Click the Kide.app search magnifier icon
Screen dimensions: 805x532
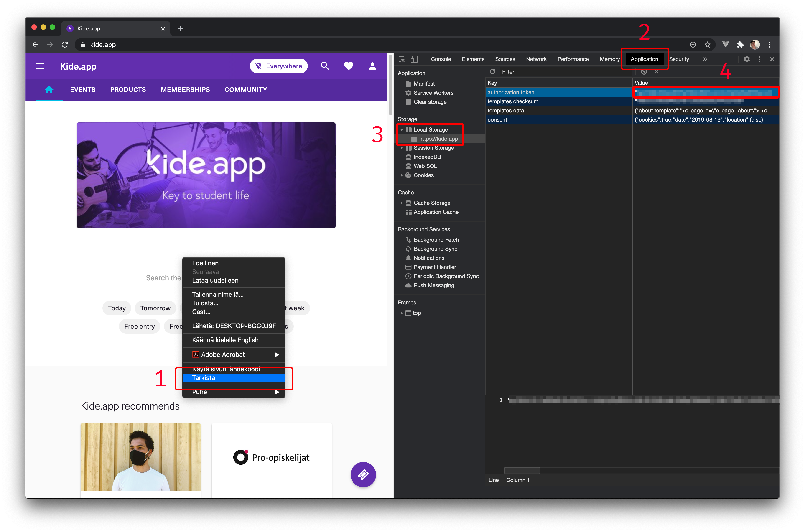coord(325,66)
